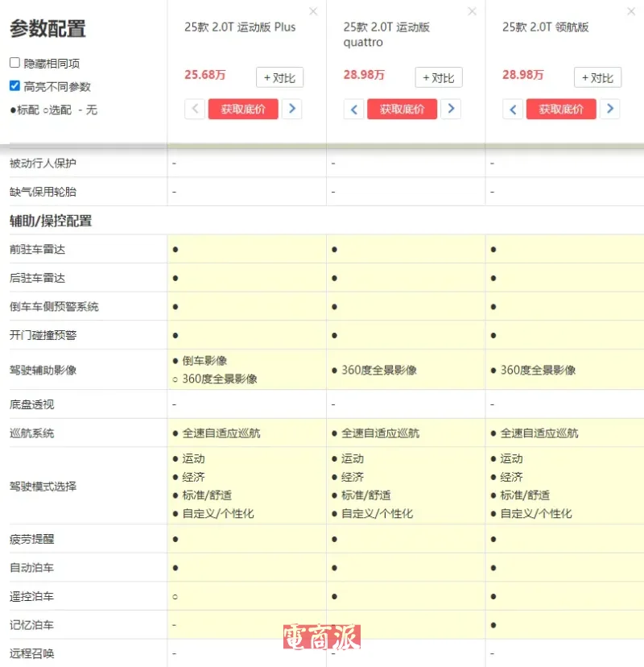Screen dimensions: 644x667
Task: Click 倒车影像 in the 运动版 Plus column
Action: click(204, 361)
